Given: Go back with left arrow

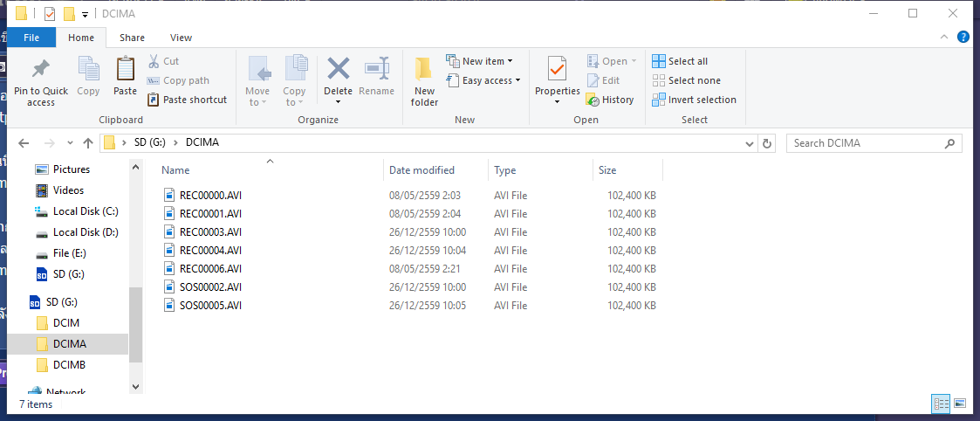Looking at the screenshot, I should (24, 143).
